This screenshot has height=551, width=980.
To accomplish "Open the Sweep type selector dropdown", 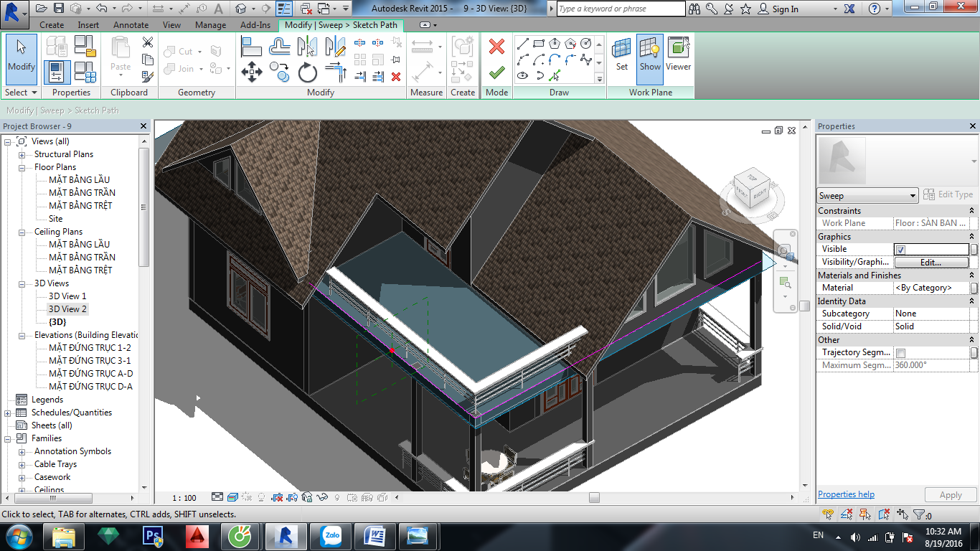I will click(867, 196).
